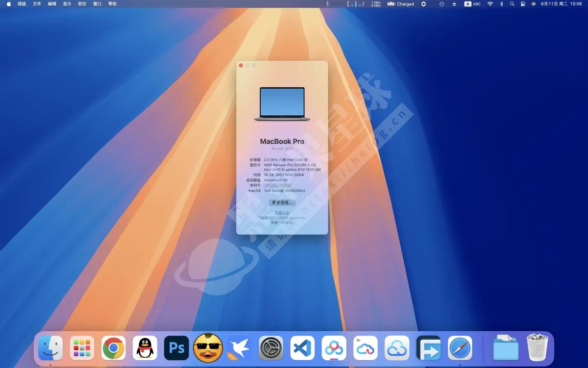
Task: Click the 更多信息... button
Action: tap(282, 203)
